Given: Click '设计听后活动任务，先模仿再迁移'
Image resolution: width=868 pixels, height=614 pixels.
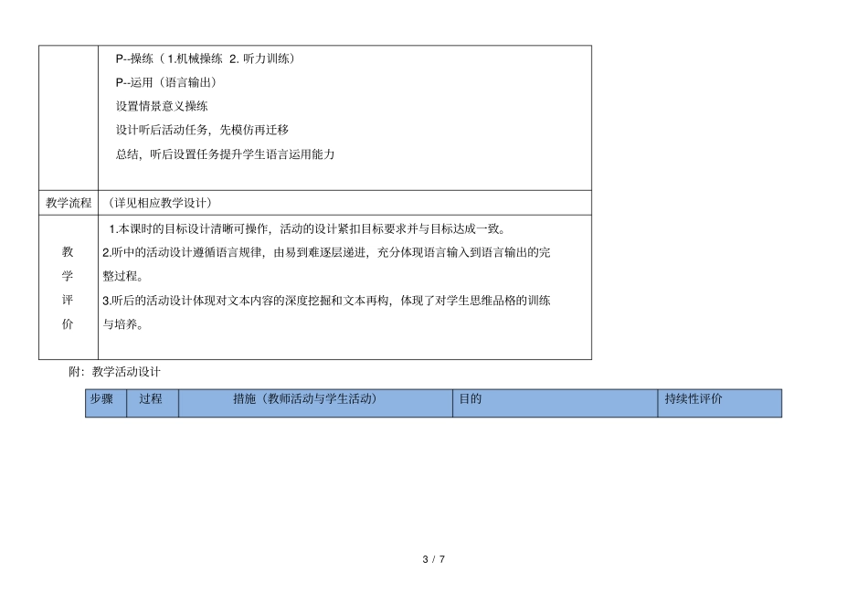Looking at the screenshot, I should click(x=202, y=130).
